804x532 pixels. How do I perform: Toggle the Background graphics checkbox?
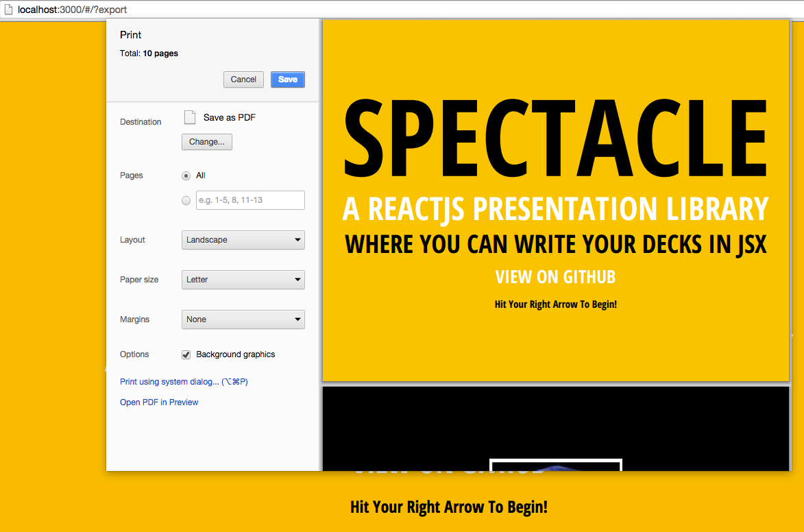[x=186, y=354]
